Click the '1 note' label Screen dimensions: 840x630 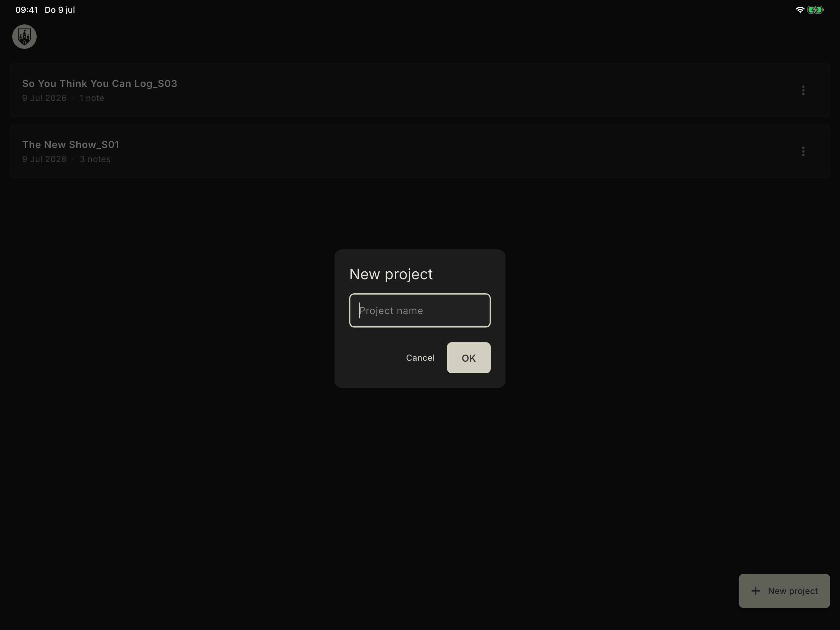pos(92,98)
